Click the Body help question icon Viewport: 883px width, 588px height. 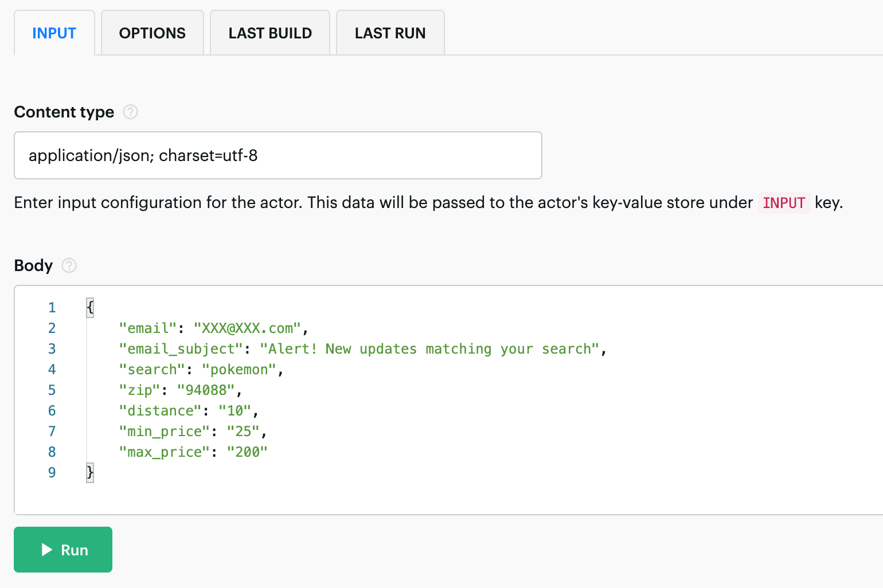tap(69, 265)
